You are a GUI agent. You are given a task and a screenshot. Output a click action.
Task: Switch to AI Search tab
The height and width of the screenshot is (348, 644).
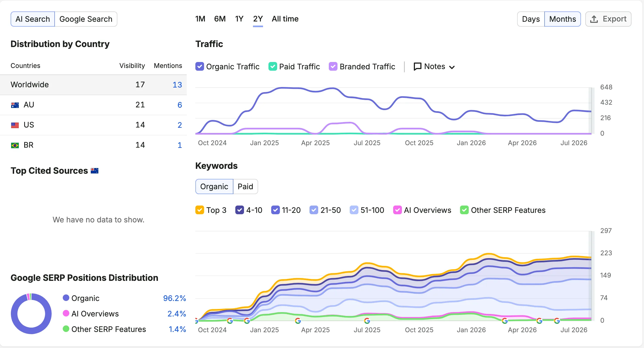33,19
